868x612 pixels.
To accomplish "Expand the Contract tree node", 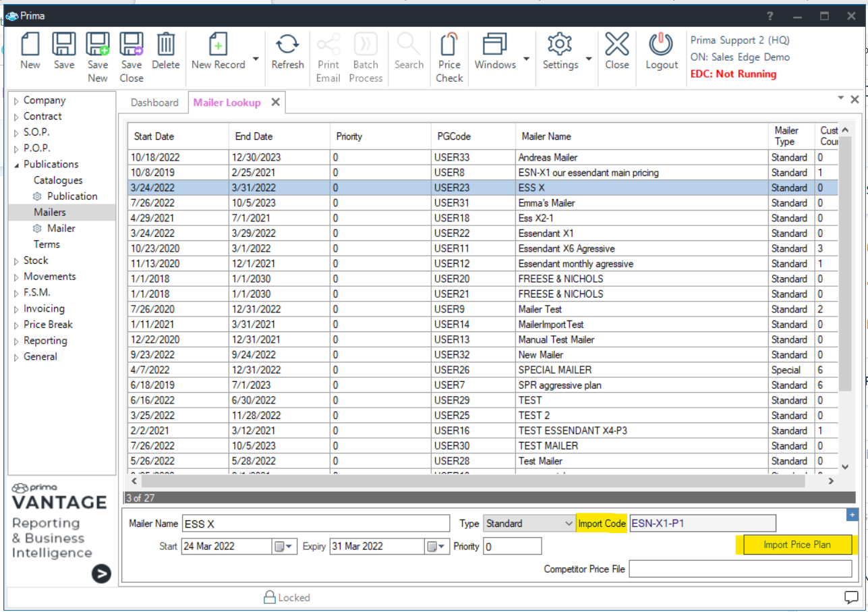I will (x=16, y=117).
